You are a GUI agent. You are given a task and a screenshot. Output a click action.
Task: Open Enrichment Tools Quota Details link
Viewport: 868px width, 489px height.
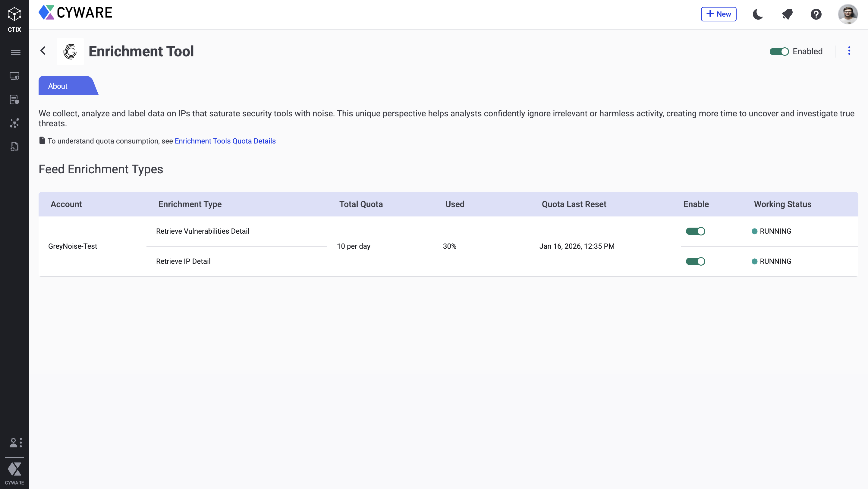click(225, 141)
